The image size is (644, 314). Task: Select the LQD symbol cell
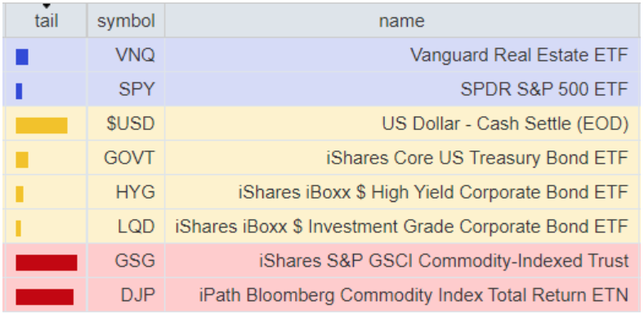tap(126, 226)
